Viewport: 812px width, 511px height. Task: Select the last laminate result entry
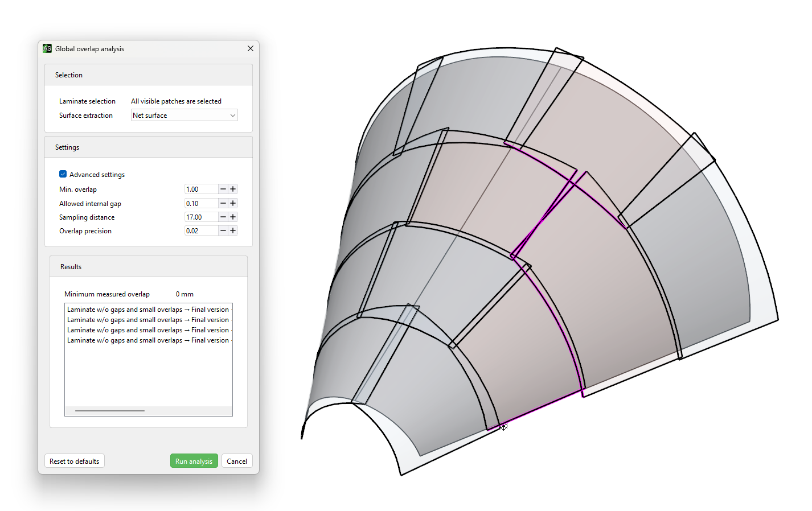[148, 340]
